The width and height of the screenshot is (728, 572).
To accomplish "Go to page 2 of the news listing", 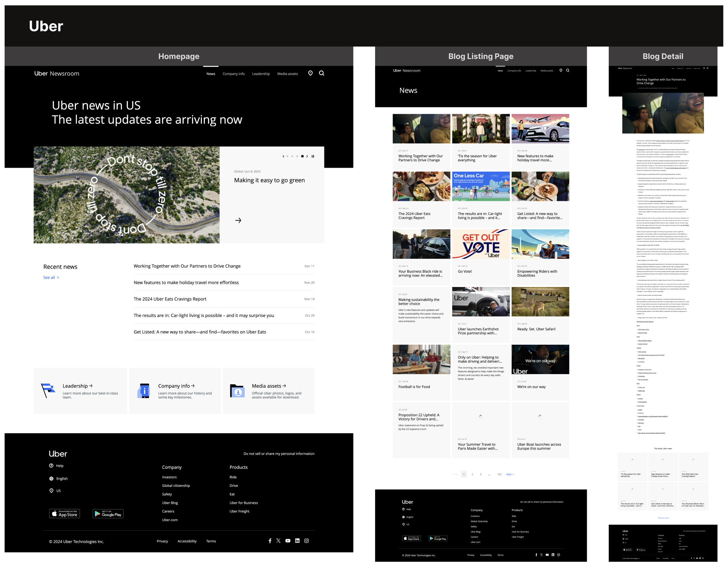I will [472, 474].
